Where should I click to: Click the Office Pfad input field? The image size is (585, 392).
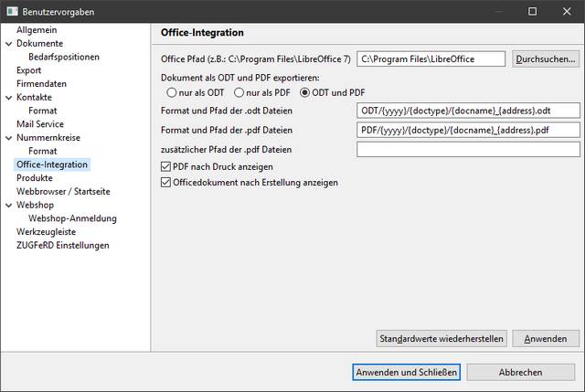click(431, 58)
